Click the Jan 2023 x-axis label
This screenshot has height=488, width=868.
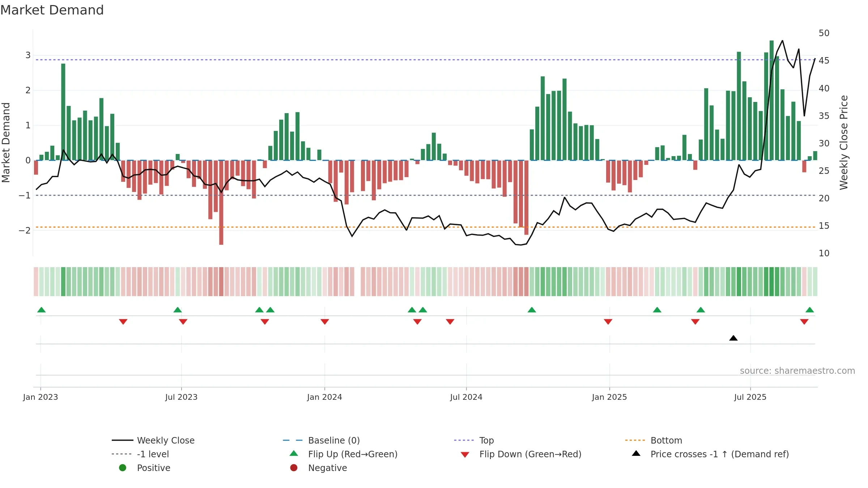point(41,397)
